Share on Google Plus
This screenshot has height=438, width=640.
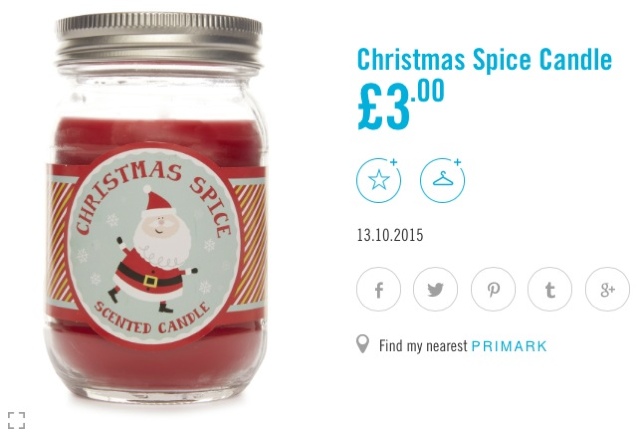point(607,289)
